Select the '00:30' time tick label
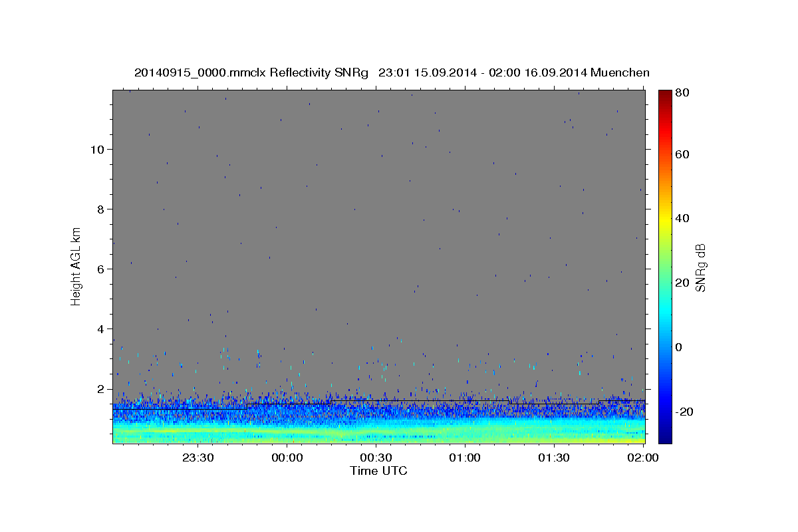The height and width of the screenshot is (532, 798). point(376,458)
